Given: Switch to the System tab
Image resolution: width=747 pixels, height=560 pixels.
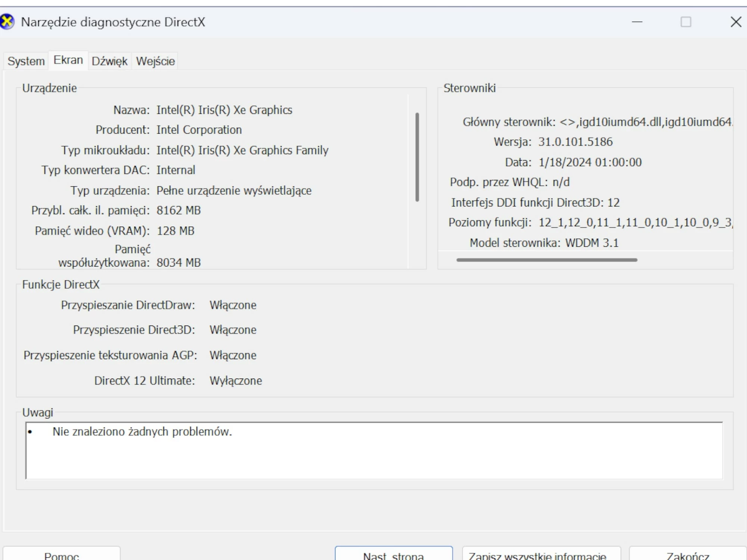Looking at the screenshot, I should 25,61.
